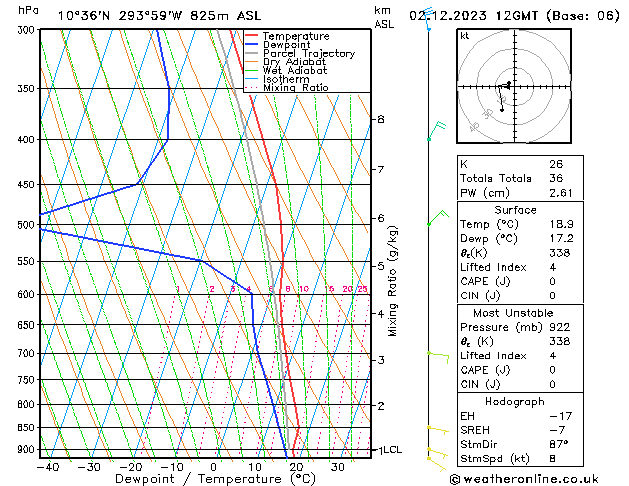Click the coordinates title "10°36'N 293°59'W 825m ASL"

point(159,16)
